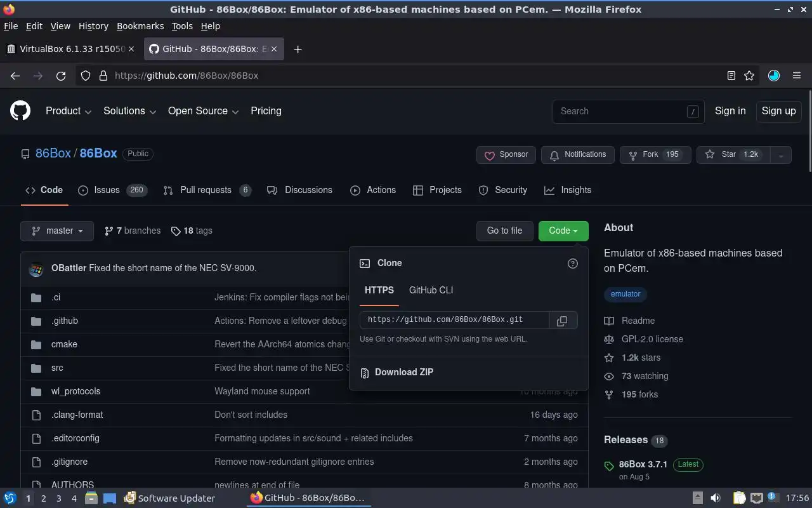The image size is (812, 508).
Task: View the 7 branches link
Action: coord(133,231)
